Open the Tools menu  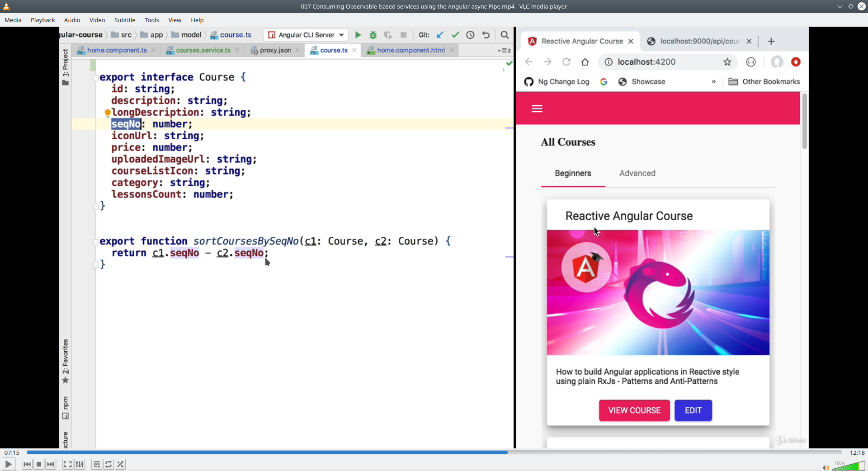point(151,20)
